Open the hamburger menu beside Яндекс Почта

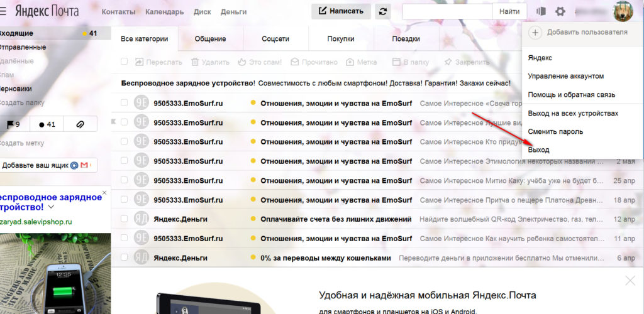tap(3, 11)
